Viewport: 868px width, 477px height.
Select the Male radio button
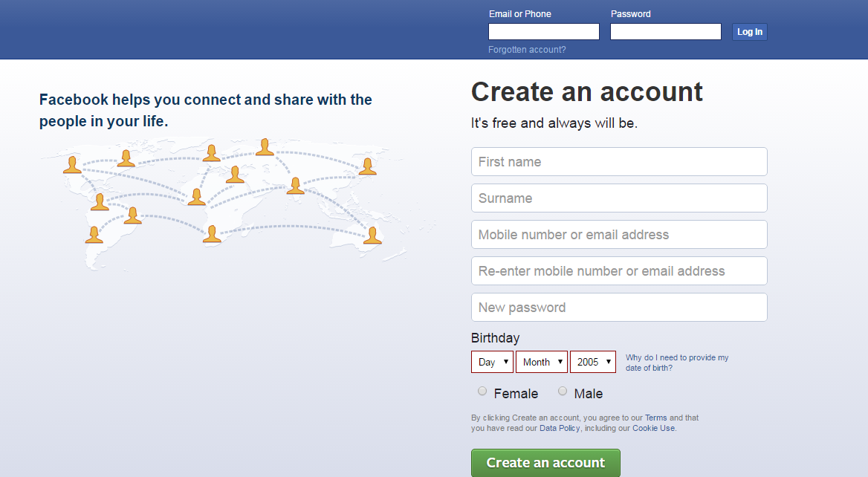click(563, 391)
